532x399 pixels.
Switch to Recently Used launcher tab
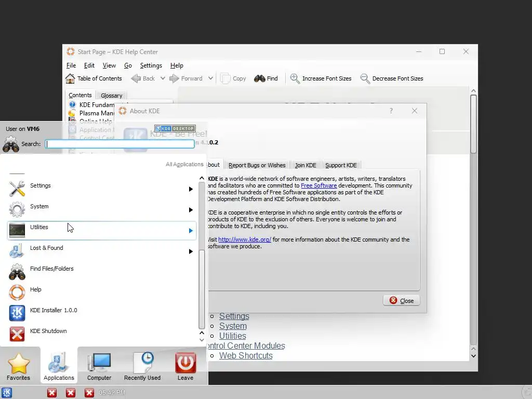142,366
